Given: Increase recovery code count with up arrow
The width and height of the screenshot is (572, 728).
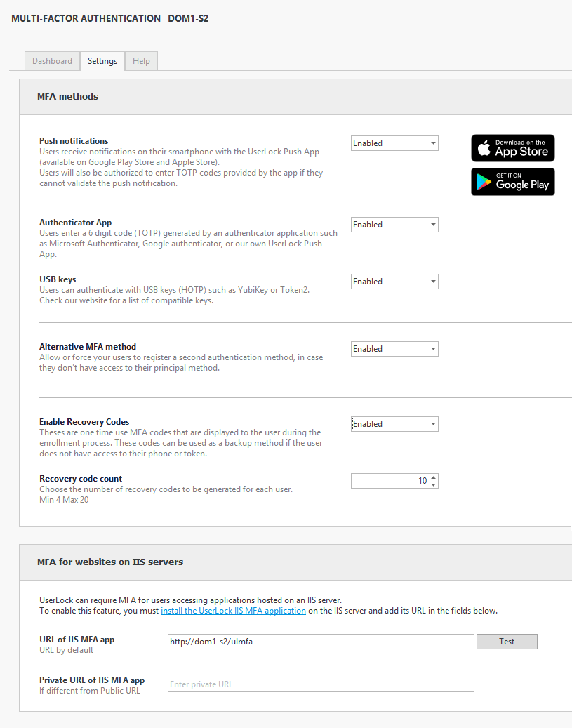Looking at the screenshot, I should [x=433, y=477].
